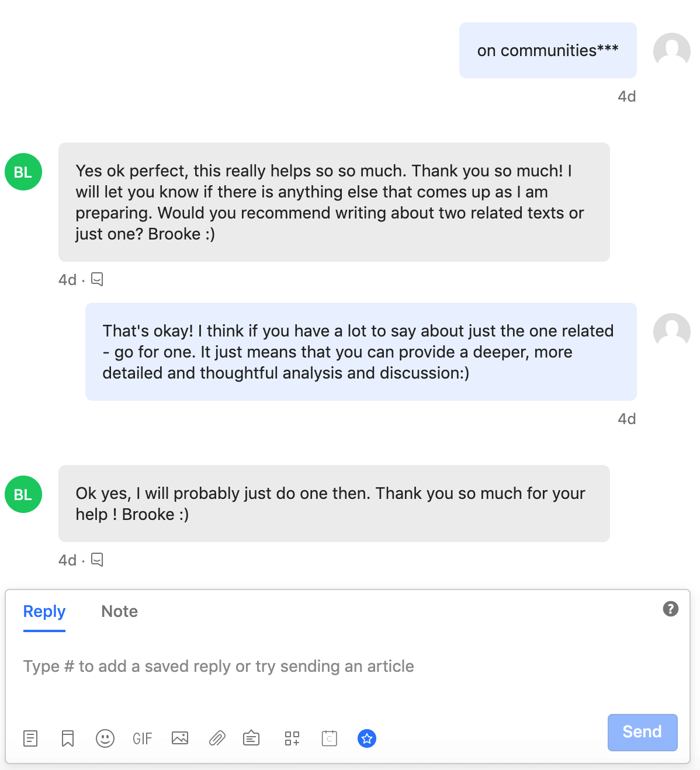
Task: Click the BL avatar beside the last Brooke message
Action: tap(23, 494)
